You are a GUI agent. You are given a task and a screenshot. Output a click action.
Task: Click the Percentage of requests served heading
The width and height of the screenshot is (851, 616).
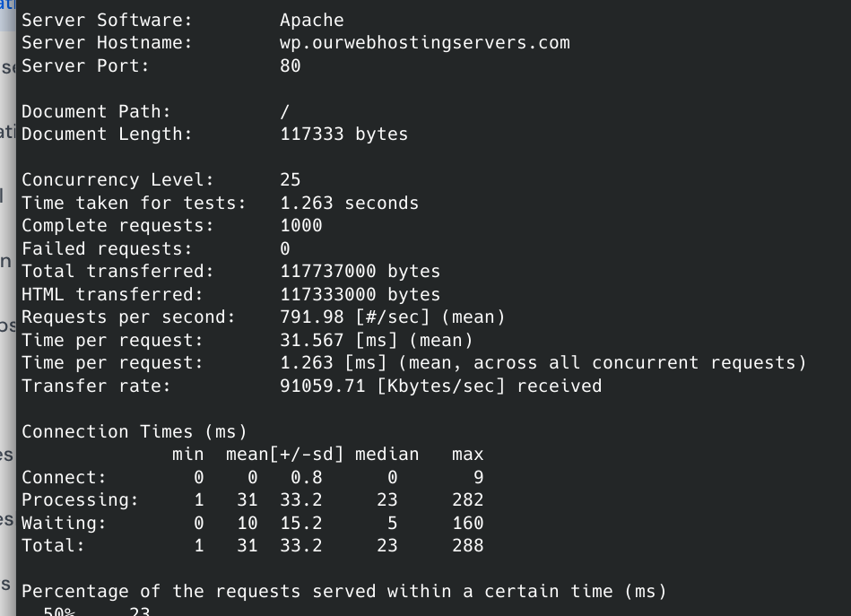(x=343, y=591)
